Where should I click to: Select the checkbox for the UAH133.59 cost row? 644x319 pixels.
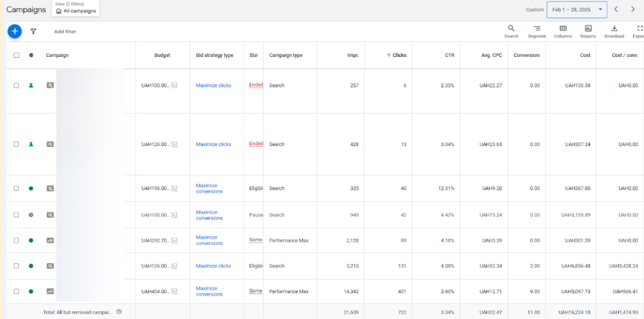[16, 85]
